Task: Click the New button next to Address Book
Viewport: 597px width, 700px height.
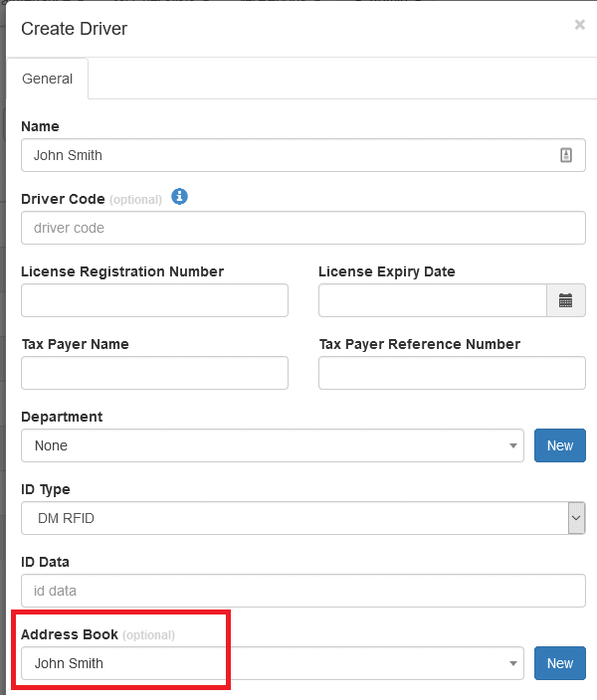Action: coord(559,663)
